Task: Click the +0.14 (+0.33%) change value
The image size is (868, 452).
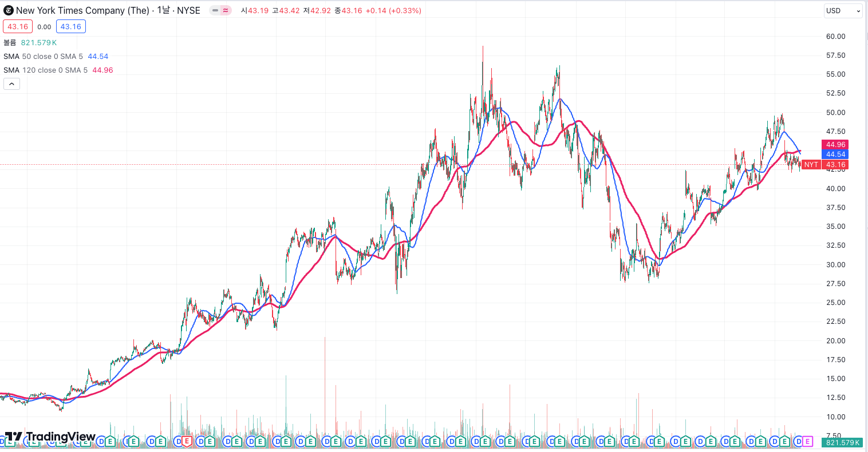Action: coord(393,11)
